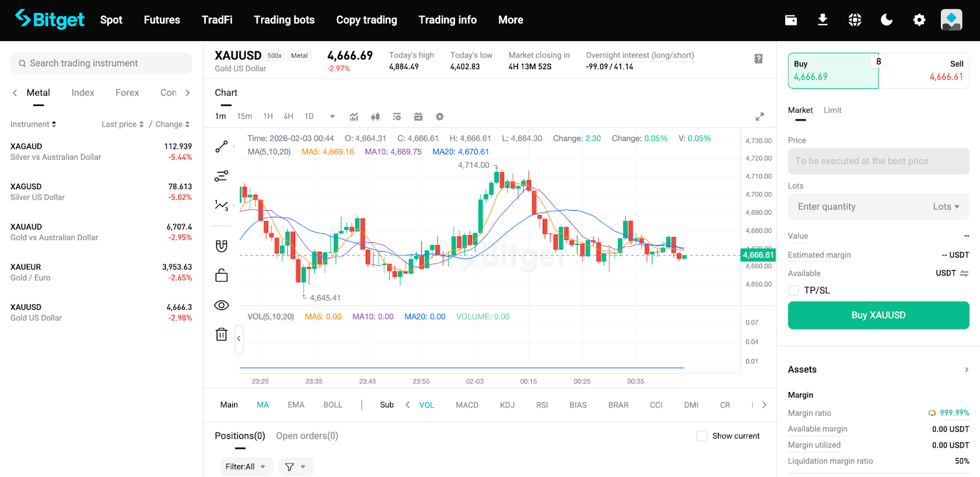
Task: Select the trend line drawing tool
Action: pyautogui.click(x=221, y=146)
